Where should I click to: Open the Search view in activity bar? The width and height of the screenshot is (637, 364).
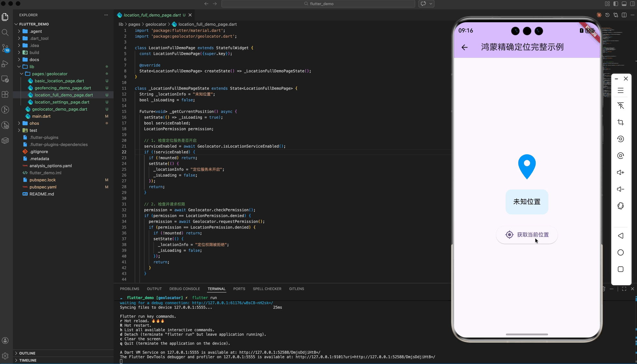[5, 32]
